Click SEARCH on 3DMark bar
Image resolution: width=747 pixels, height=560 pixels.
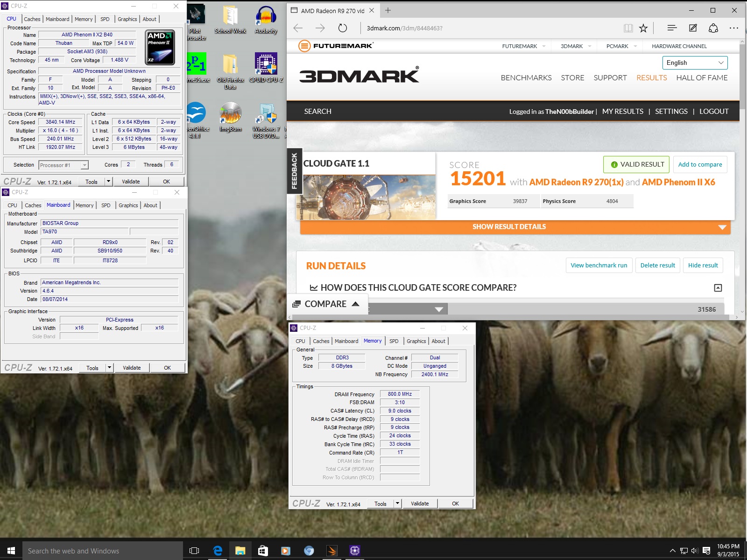point(318,112)
